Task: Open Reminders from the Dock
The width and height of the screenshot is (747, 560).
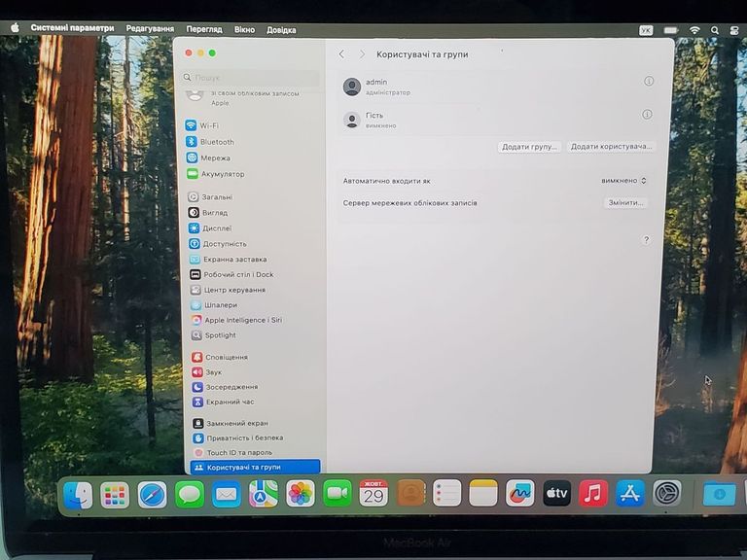Action: [x=446, y=493]
